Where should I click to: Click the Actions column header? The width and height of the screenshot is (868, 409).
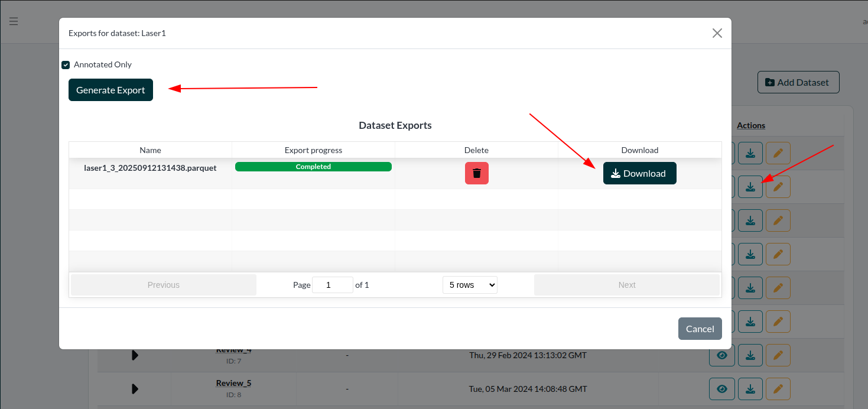point(751,125)
